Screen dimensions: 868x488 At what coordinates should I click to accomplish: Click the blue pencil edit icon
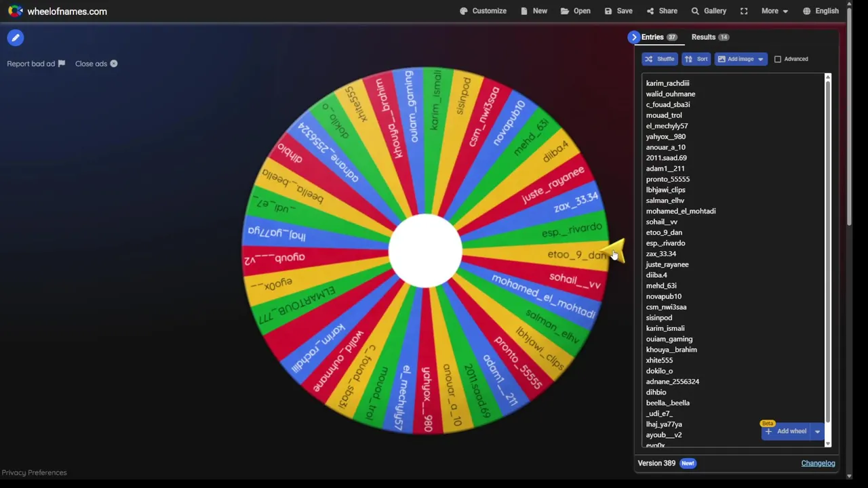(16, 38)
